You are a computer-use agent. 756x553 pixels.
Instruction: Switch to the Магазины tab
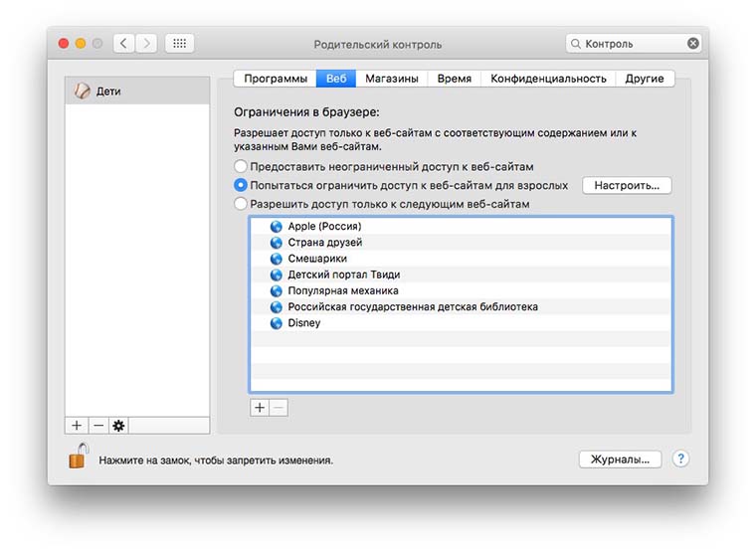point(392,79)
